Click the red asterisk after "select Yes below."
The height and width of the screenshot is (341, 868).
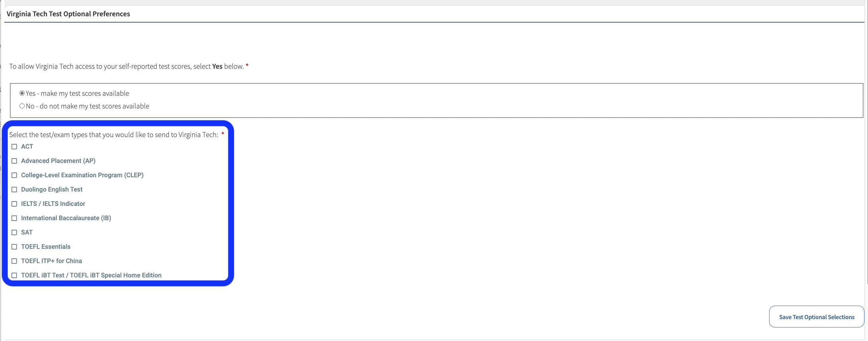[x=247, y=66]
